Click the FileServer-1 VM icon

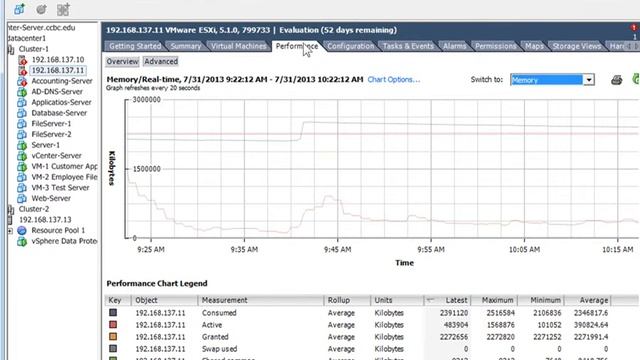tap(22, 124)
